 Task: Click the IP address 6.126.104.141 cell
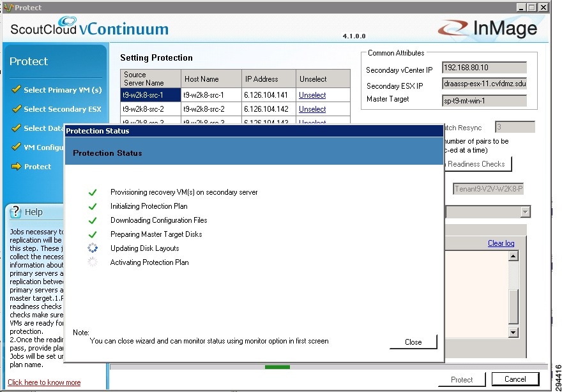coord(269,95)
